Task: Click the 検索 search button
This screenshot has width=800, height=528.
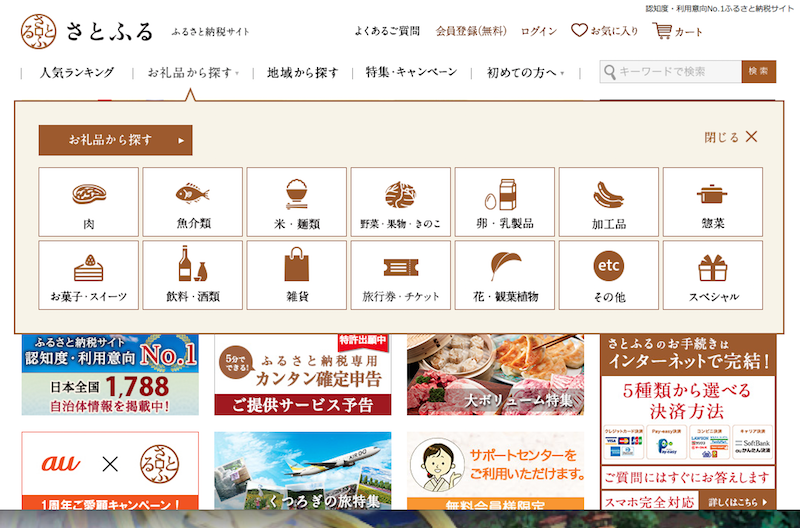Action: pyautogui.click(x=759, y=71)
